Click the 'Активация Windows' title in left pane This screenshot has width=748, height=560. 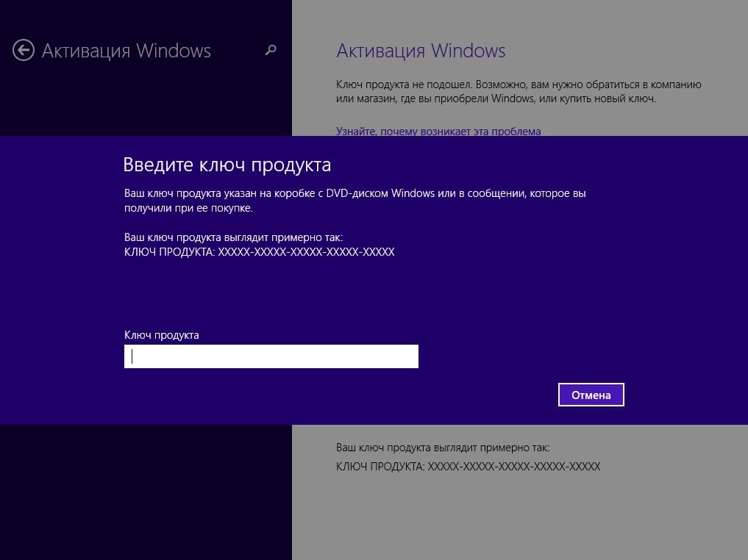click(x=127, y=51)
